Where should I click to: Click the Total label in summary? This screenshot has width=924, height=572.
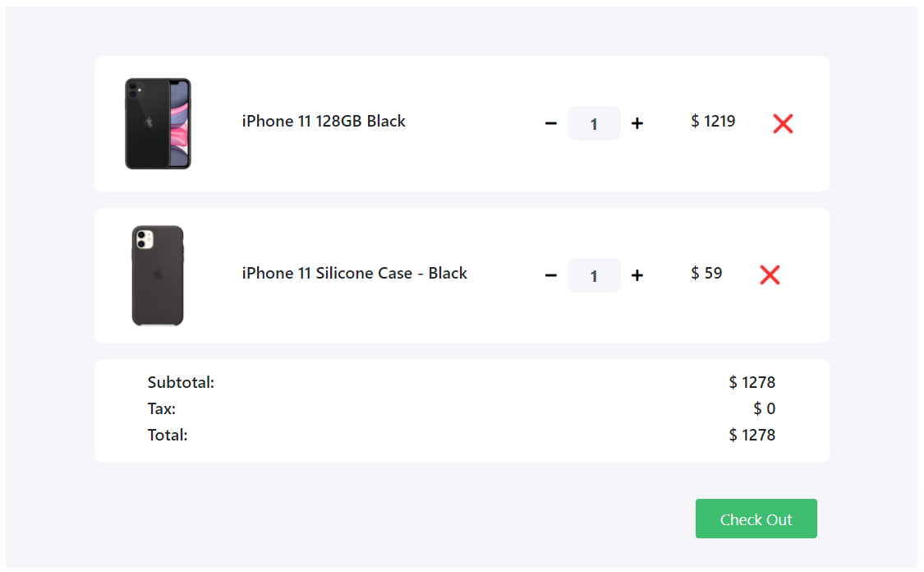click(168, 436)
